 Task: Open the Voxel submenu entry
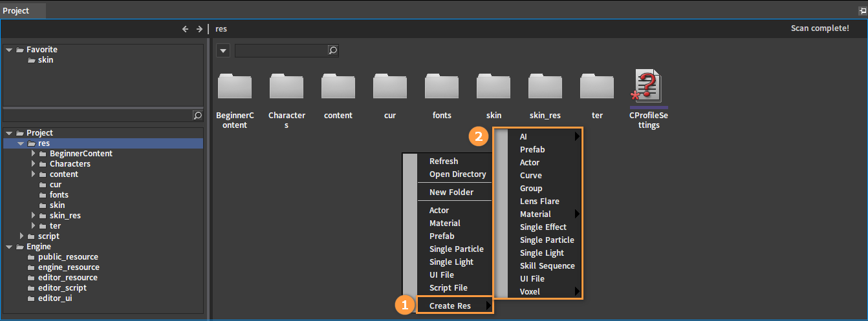coord(545,292)
